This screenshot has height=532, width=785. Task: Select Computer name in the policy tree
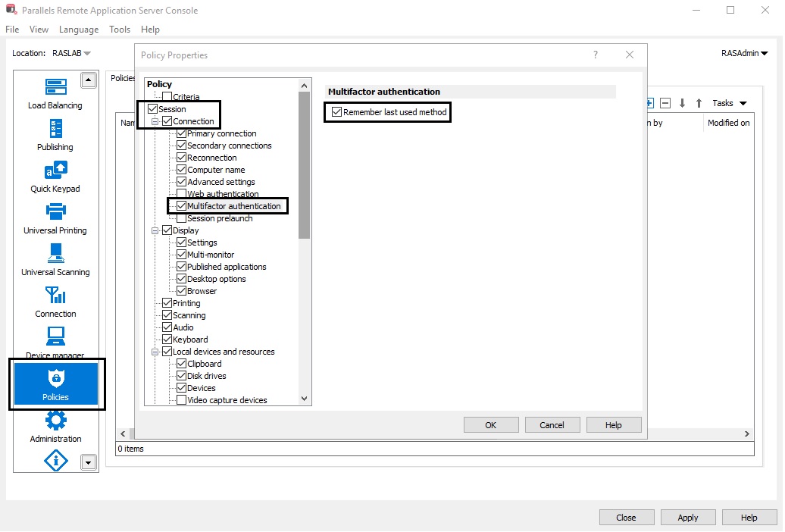(216, 170)
